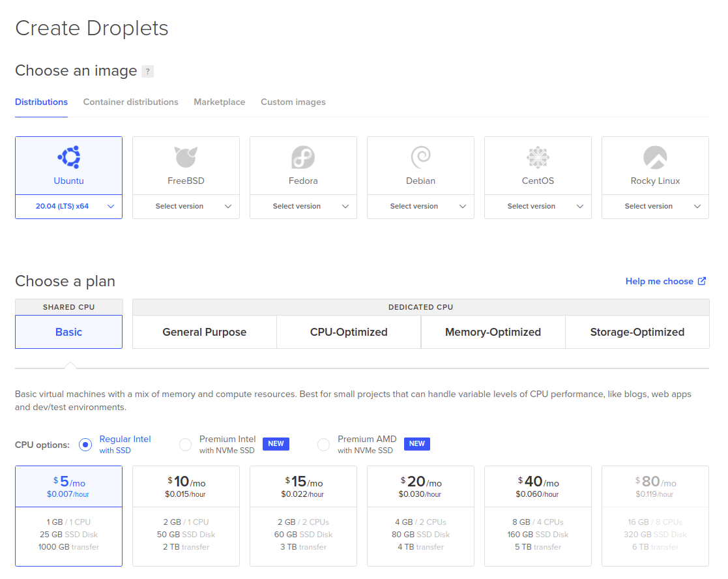Select the Basic shared CPU plan
The image size is (728, 579).
[x=68, y=332]
